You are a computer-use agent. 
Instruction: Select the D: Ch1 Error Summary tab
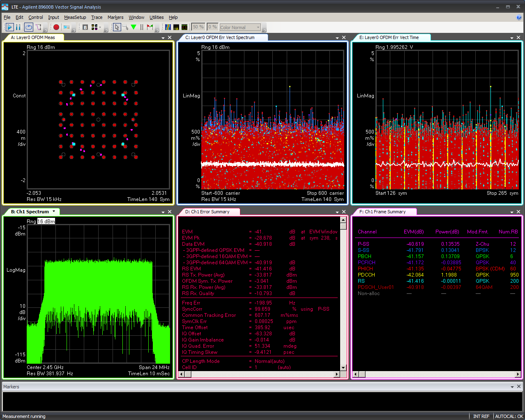click(207, 212)
